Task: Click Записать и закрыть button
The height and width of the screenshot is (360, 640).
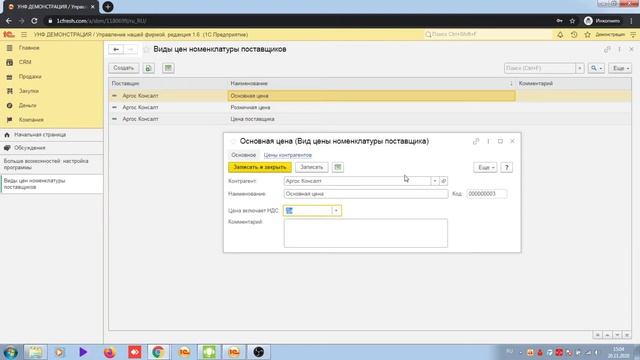Action: 260,167
